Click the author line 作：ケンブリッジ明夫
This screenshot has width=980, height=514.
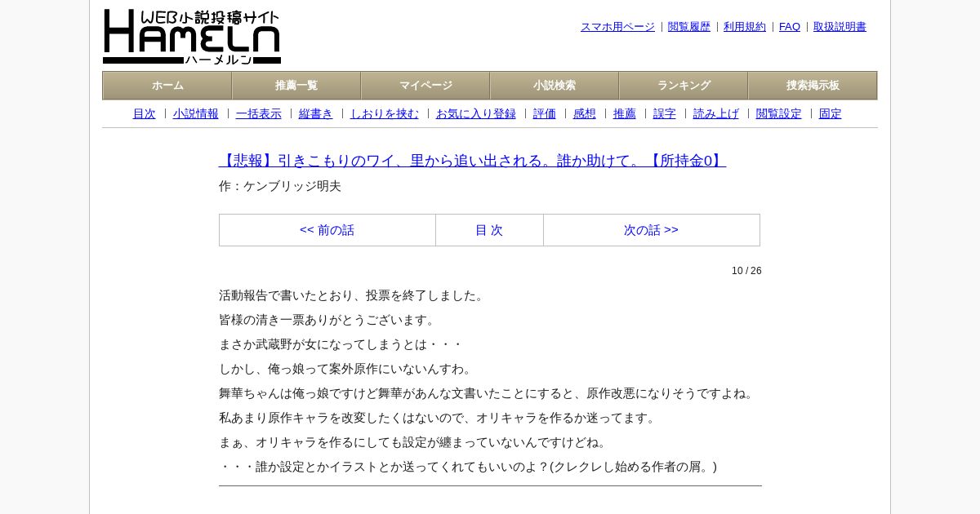point(280,186)
